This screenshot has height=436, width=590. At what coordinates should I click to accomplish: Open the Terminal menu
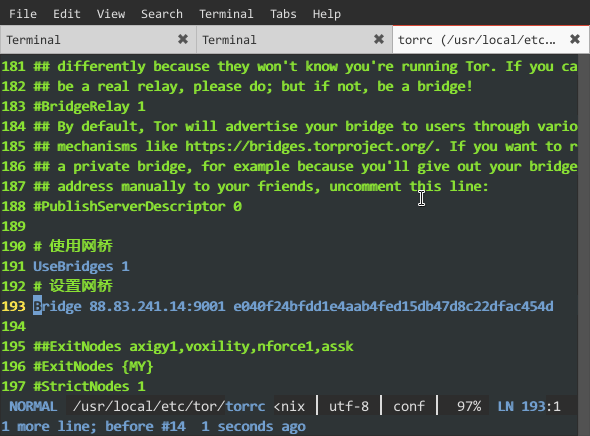(x=226, y=14)
